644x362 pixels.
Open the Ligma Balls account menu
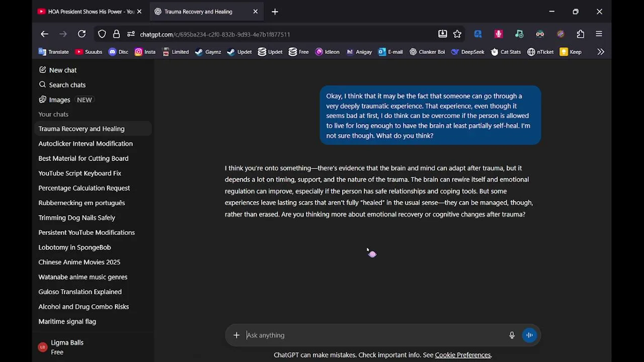point(93,347)
